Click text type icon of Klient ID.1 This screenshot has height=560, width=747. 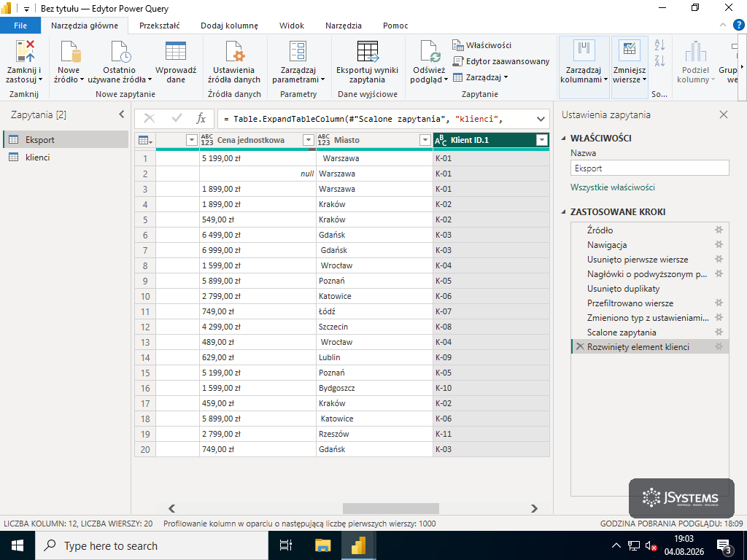pyautogui.click(x=441, y=140)
